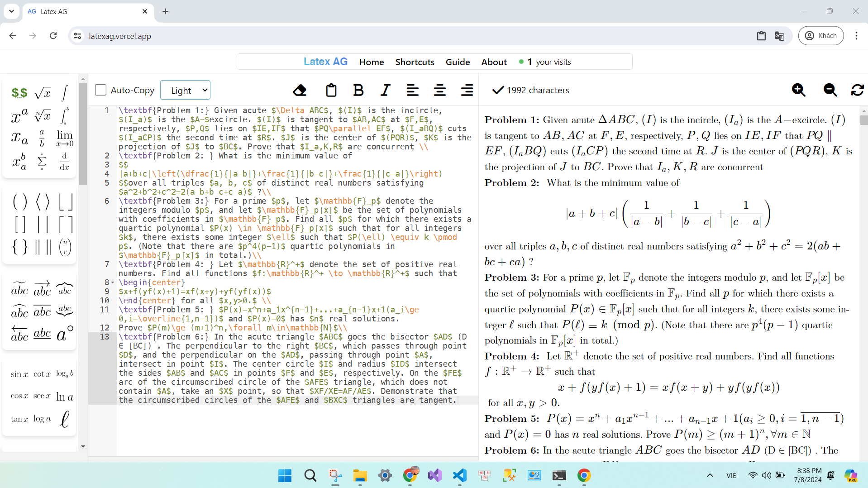868x488 pixels.
Task: Open the Guide page
Action: 458,62
